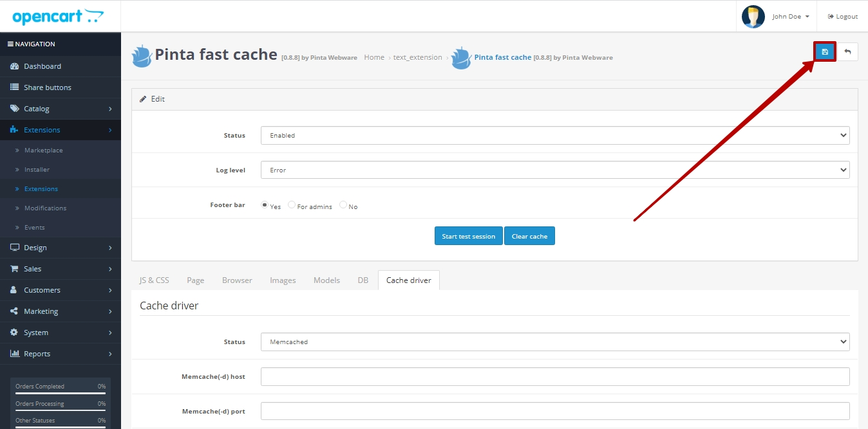Switch to the DB tab
The image size is (868, 429).
[363, 280]
